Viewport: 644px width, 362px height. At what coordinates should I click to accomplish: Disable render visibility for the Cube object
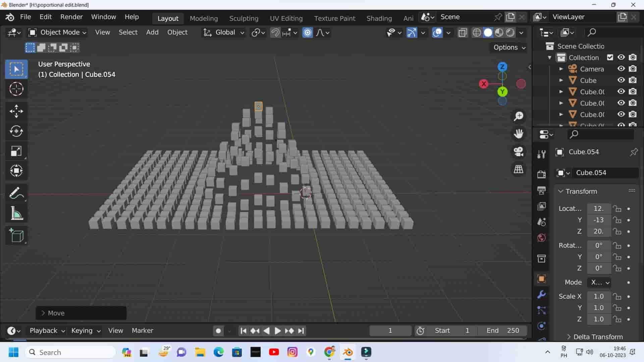tap(633, 80)
